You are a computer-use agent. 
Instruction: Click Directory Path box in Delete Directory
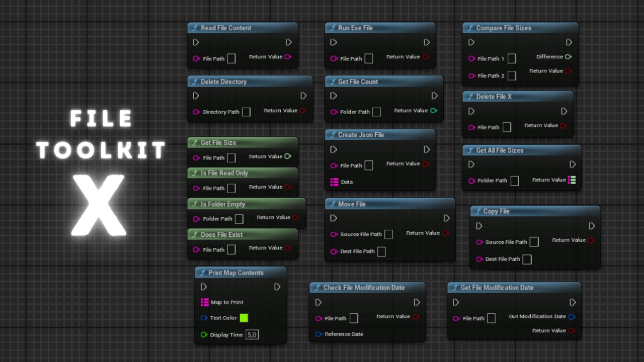246,112
